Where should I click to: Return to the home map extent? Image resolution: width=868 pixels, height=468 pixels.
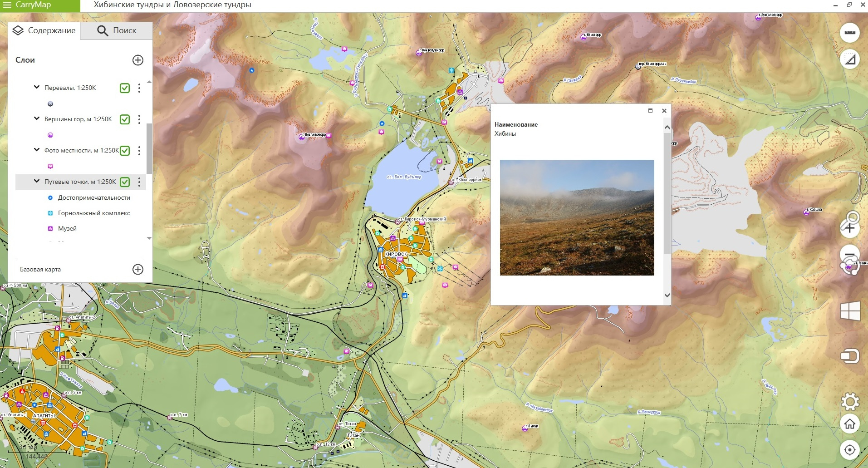click(x=849, y=424)
